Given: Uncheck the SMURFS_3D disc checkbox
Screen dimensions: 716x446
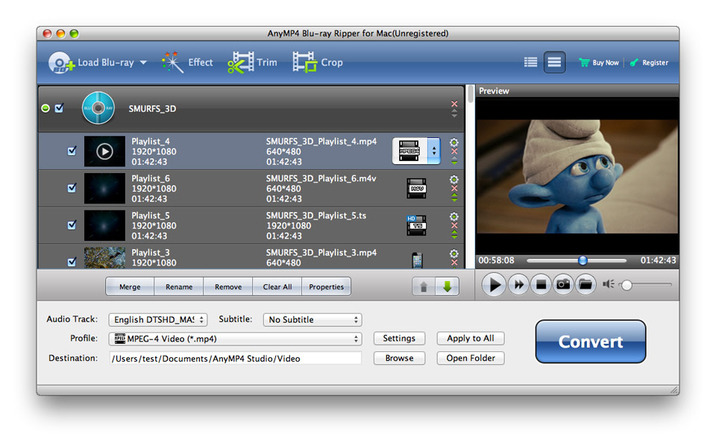Looking at the screenshot, I should click(59, 108).
